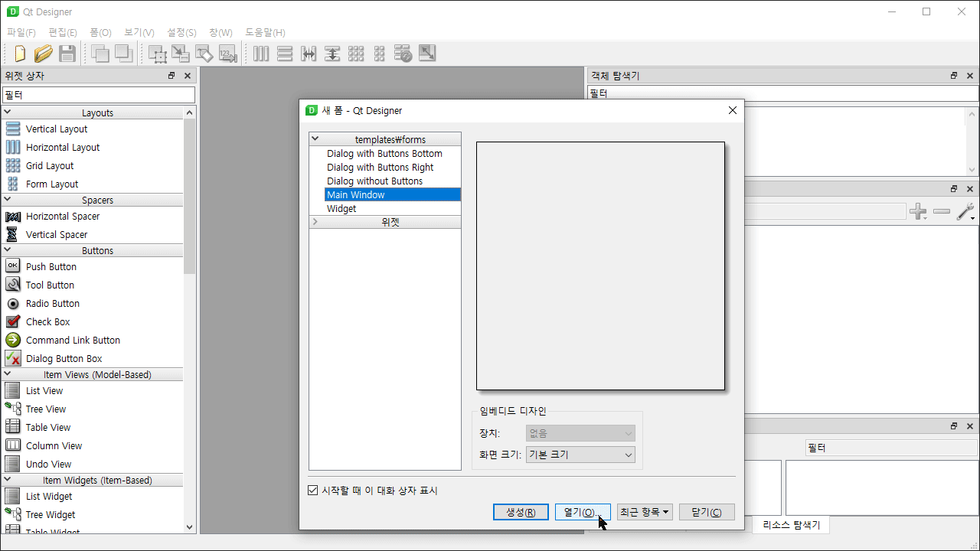Select Push Button widget icon

pyautogui.click(x=13, y=266)
